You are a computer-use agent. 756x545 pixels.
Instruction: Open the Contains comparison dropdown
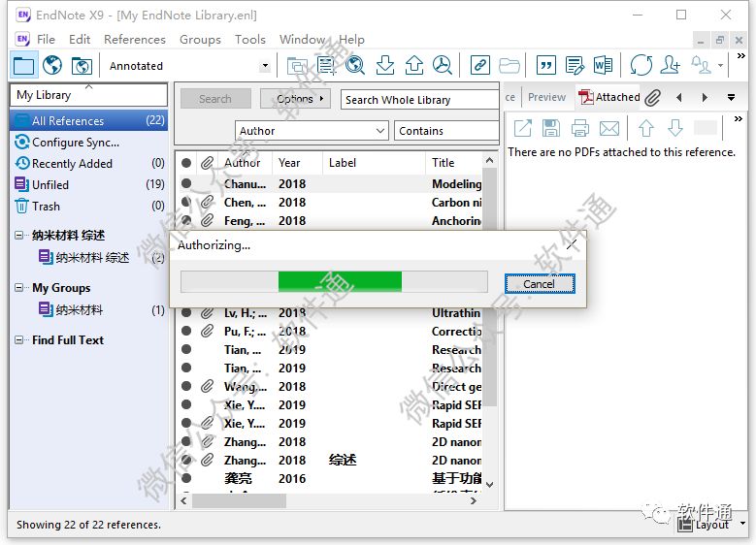(446, 131)
